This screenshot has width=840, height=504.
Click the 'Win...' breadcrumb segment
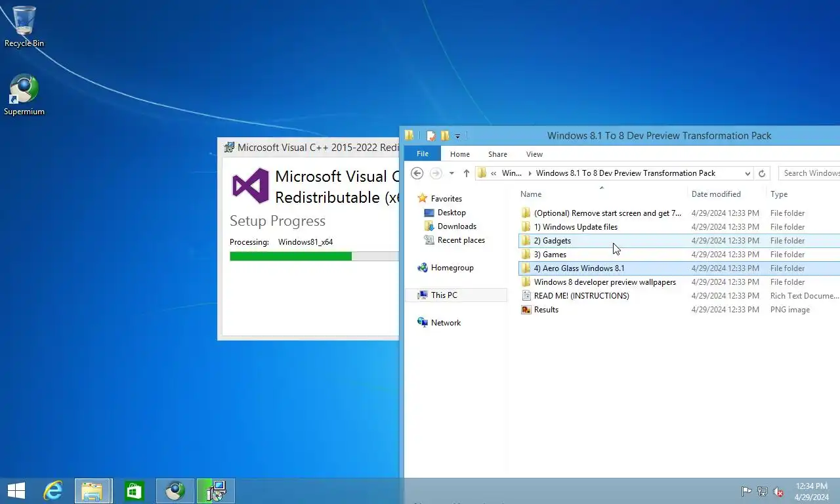tap(512, 173)
